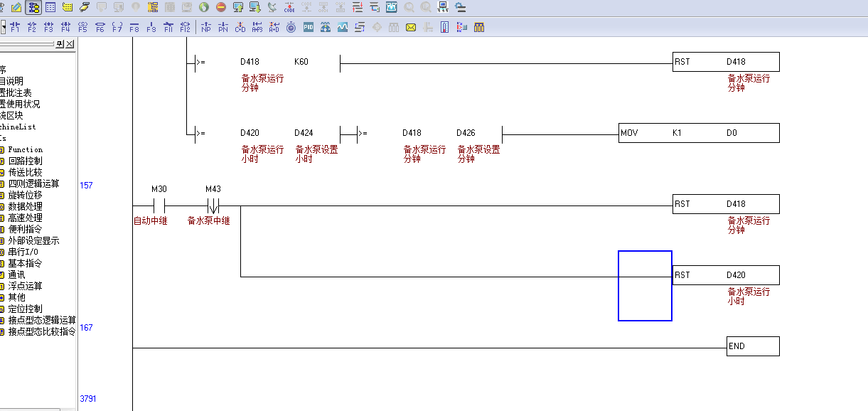Click the PID toolbar icon
Image resolution: width=868 pixels, height=411 pixels.
point(309,28)
